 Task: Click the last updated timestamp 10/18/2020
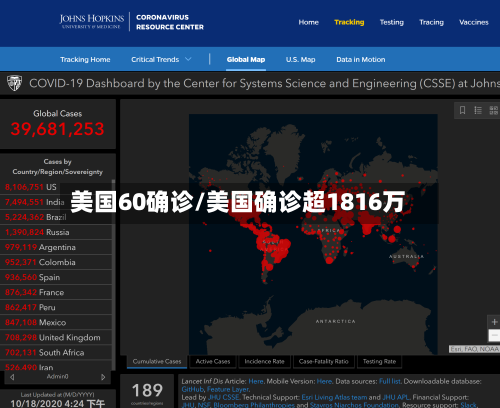point(57,404)
